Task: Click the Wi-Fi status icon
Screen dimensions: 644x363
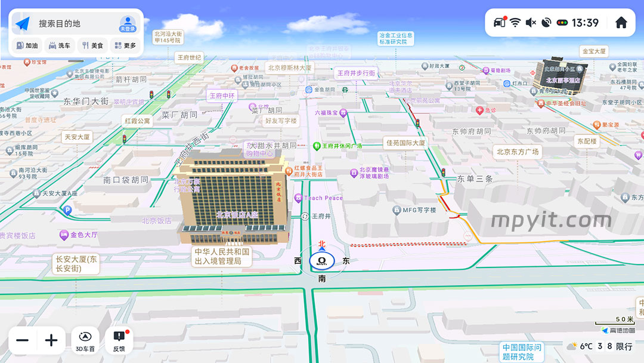Action: pos(515,23)
